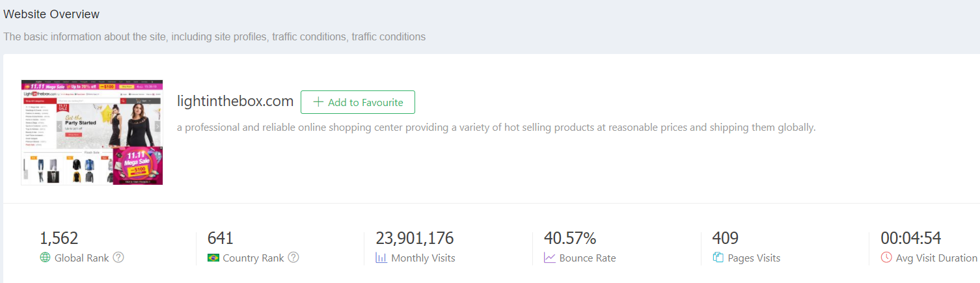
Task: Click the line chart icon for Bounce Rate
Action: coord(550,258)
